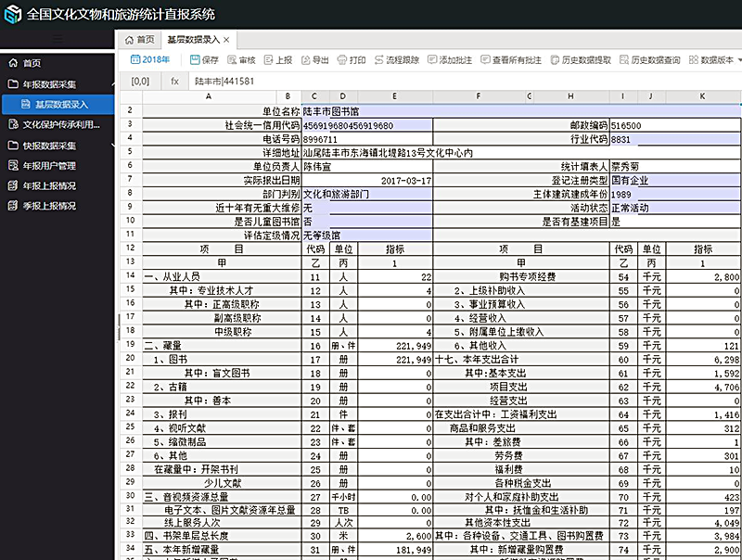Click 本年支出合计 value 6,298
This screenshot has width=742, height=560.
(703, 360)
